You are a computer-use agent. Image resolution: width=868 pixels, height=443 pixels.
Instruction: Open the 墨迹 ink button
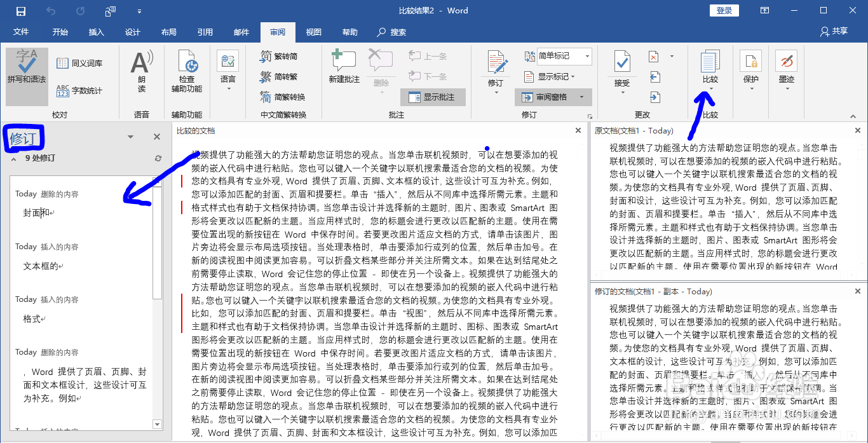click(x=786, y=70)
